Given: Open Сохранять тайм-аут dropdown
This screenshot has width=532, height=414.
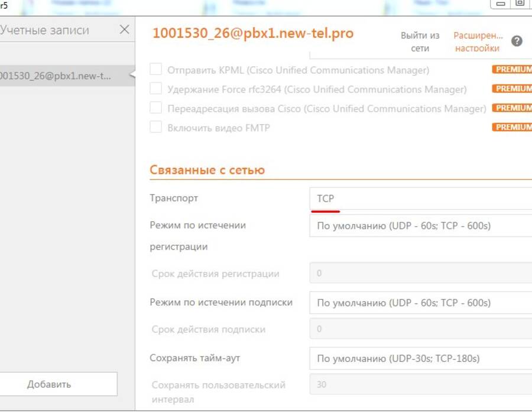Looking at the screenshot, I should pos(421,358).
